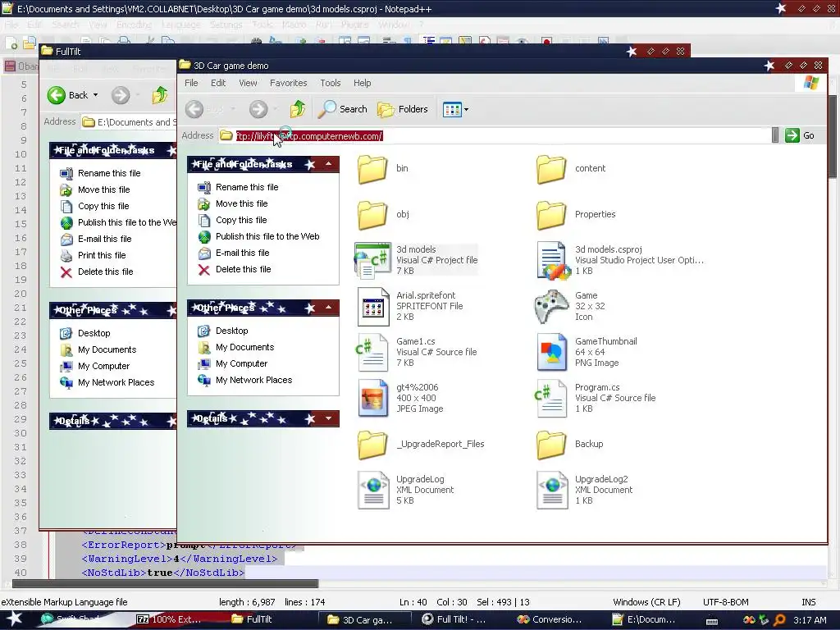Open View menu in 3D Car game demo window

coord(248,83)
